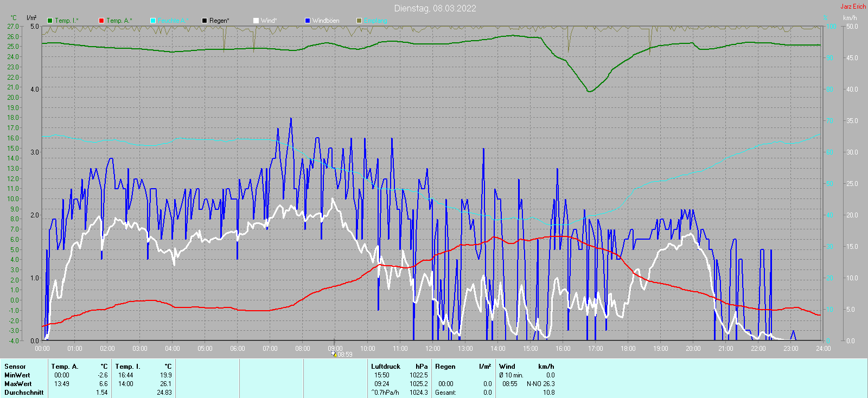
Task: Click the green Temp. I. legend swatch
Action: pos(50,21)
